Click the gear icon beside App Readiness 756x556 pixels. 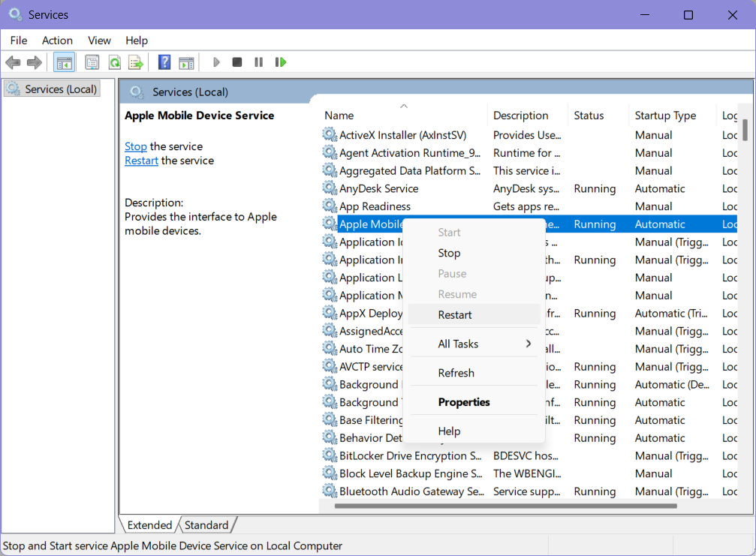330,206
